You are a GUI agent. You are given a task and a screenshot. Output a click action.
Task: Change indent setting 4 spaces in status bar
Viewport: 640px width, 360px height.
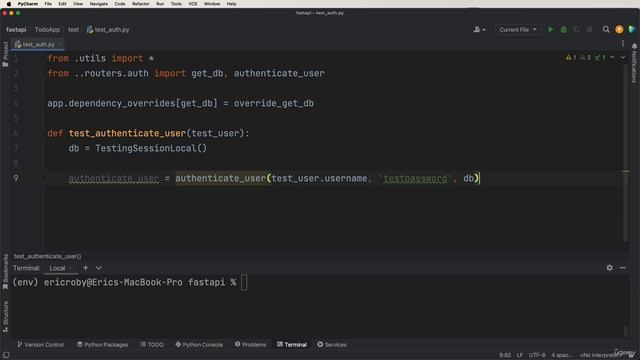pos(562,355)
